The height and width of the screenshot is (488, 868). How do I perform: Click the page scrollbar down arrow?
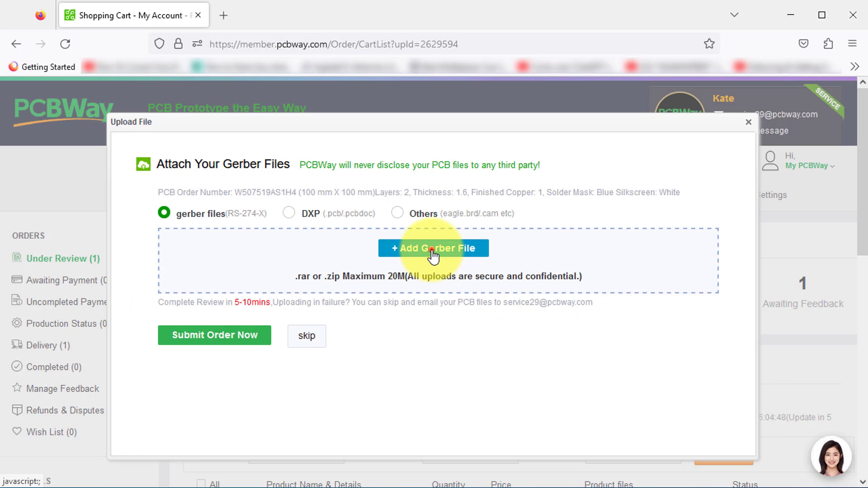pyautogui.click(x=863, y=482)
